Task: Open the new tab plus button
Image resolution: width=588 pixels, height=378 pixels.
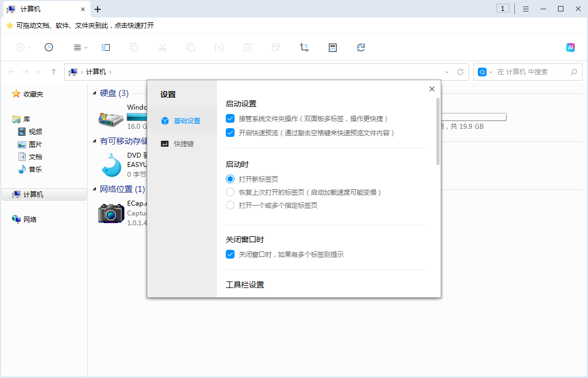Action: pos(98,9)
